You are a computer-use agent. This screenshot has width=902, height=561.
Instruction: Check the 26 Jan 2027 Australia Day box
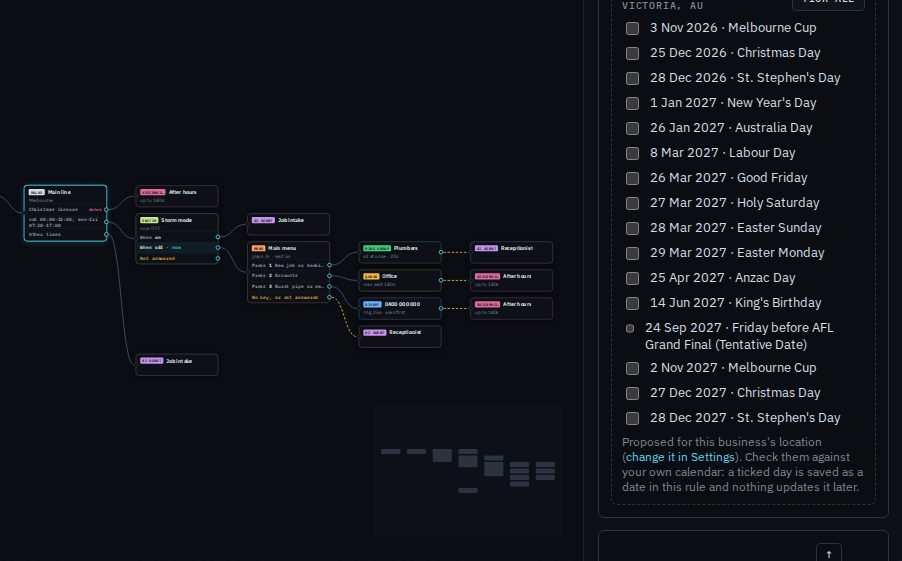632,128
